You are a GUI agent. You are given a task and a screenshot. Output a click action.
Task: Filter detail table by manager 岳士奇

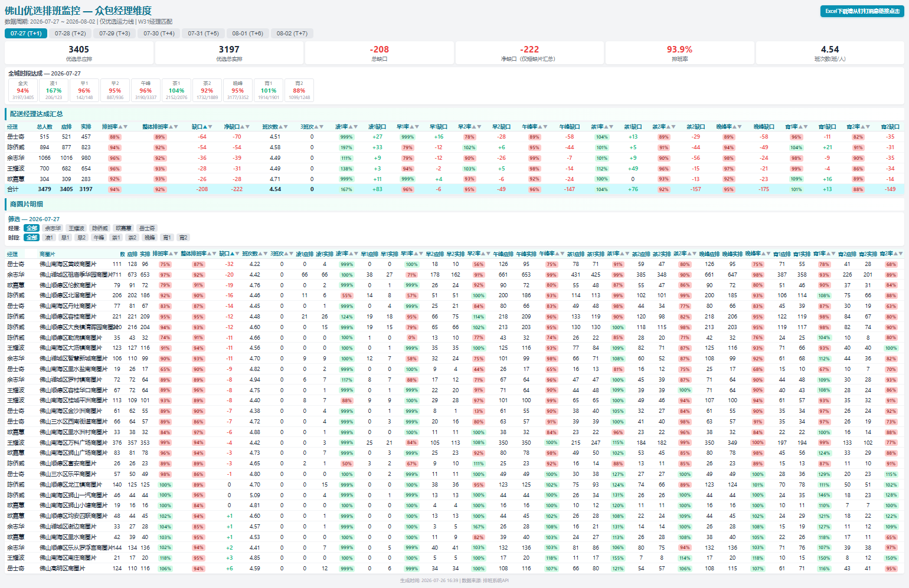[147, 228]
